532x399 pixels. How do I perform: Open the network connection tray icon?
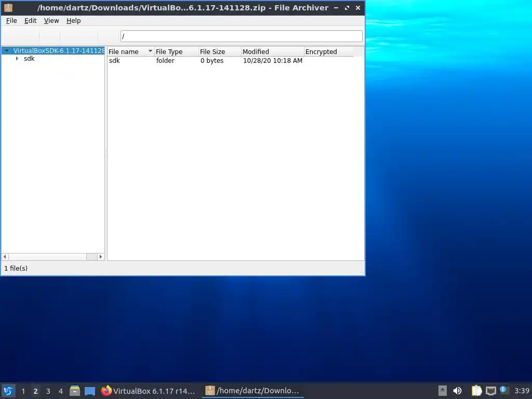490,391
